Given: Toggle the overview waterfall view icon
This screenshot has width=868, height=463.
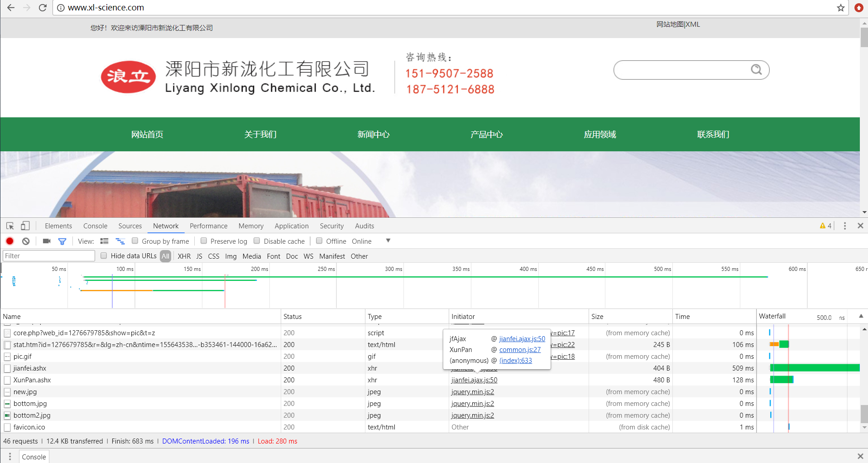Looking at the screenshot, I should [x=120, y=241].
